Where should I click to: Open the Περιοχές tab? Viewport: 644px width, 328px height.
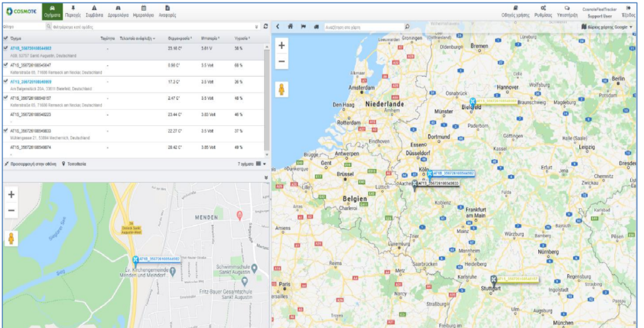(73, 10)
